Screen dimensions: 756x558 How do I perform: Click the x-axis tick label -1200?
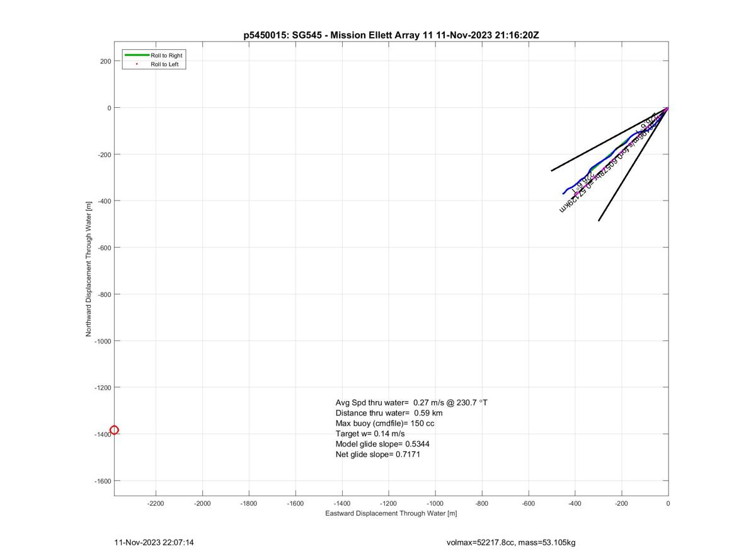click(x=389, y=504)
